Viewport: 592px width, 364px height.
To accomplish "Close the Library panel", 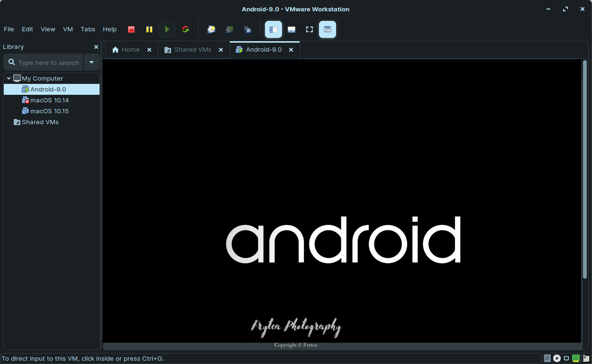I will tap(96, 47).
